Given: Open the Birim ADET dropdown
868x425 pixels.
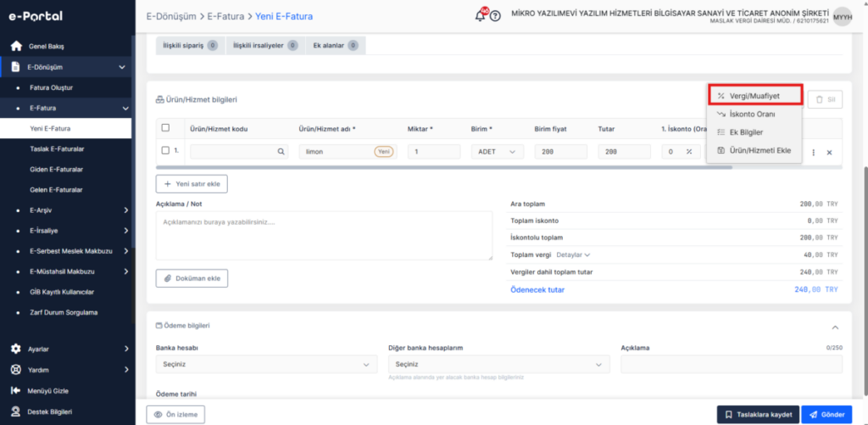Looking at the screenshot, I should [x=497, y=152].
